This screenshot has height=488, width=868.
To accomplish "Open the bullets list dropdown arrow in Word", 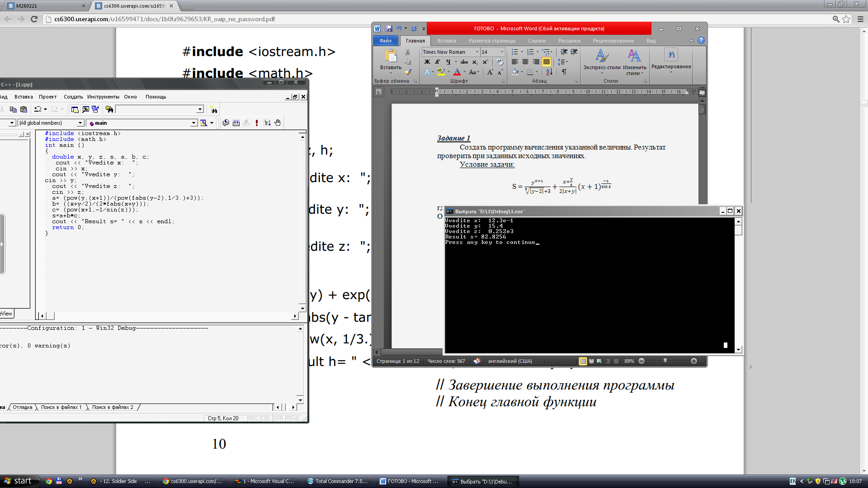I will pos(522,52).
